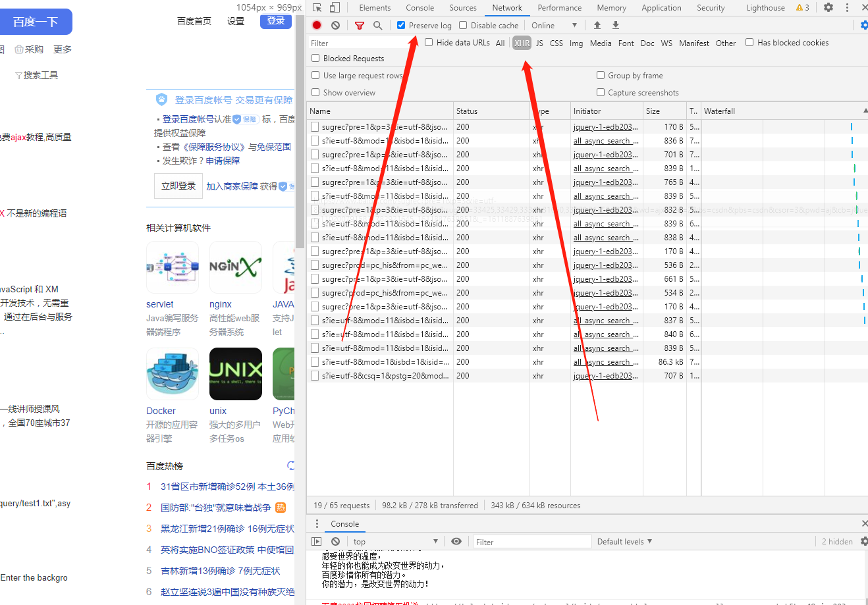Open DevTools settings gear

[828, 7]
